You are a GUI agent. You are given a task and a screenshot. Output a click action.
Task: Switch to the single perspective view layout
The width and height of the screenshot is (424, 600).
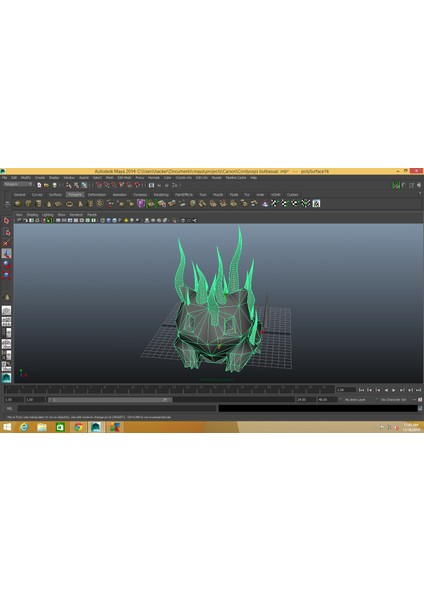click(x=6, y=310)
